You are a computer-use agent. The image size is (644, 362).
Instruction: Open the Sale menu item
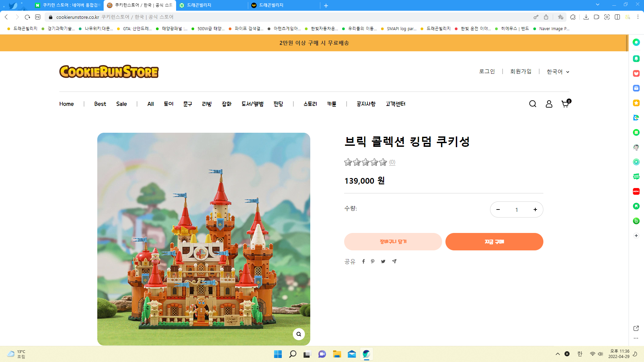click(121, 104)
